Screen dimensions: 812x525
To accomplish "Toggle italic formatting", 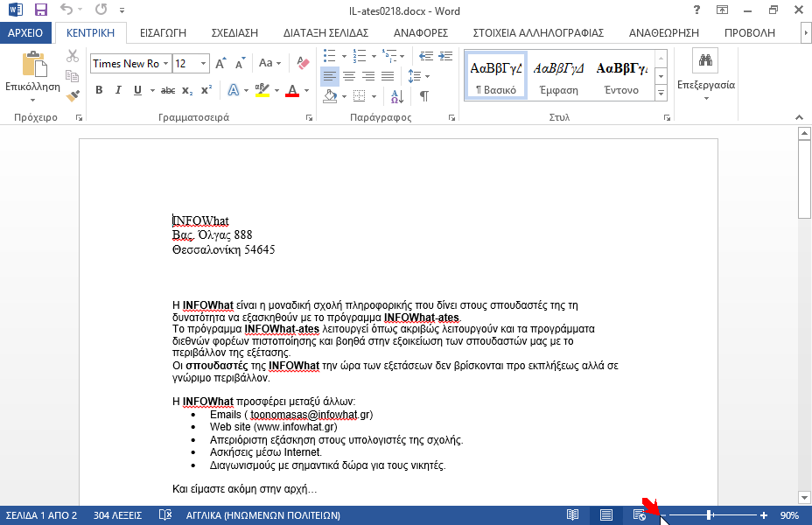I will 118,91.
